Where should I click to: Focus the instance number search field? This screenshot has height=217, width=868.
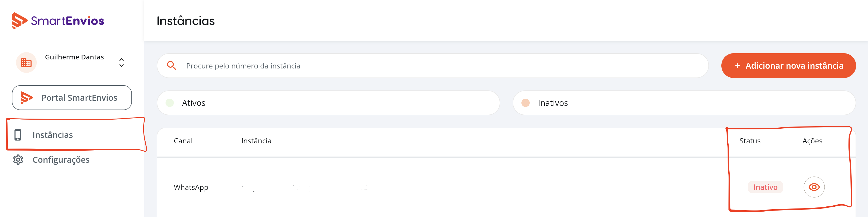coord(433,66)
